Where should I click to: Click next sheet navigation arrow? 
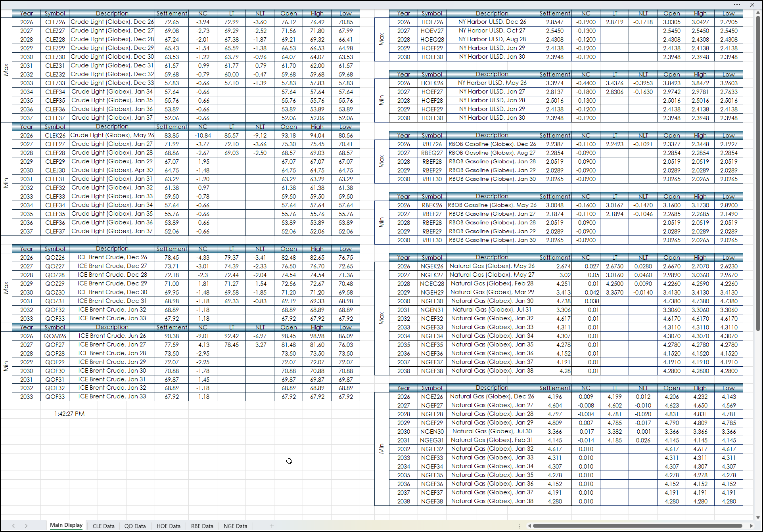click(26, 526)
